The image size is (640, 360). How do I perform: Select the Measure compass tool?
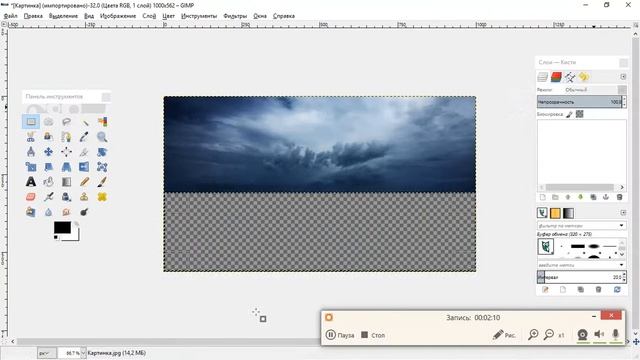31,152
